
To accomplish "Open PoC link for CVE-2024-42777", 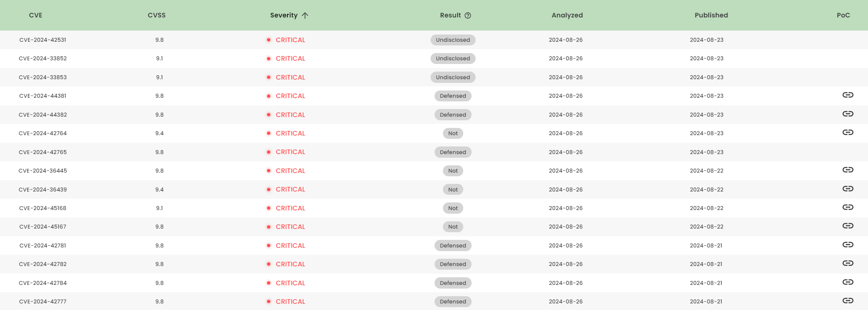I will [x=848, y=301].
